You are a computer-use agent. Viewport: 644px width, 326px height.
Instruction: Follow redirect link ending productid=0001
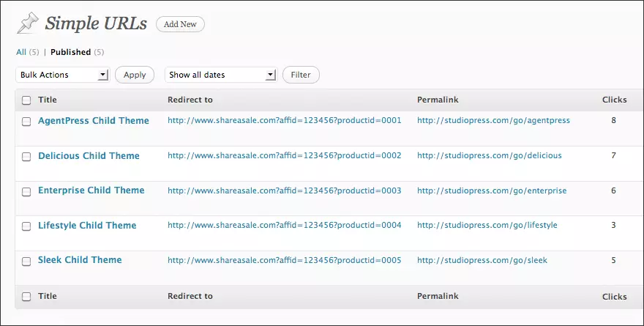pyautogui.click(x=284, y=120)
